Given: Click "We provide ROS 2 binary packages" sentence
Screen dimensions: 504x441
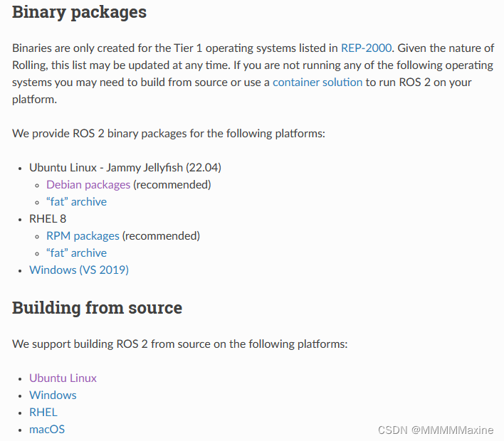Looking at the screenshot, I should [x=169, y=133].
